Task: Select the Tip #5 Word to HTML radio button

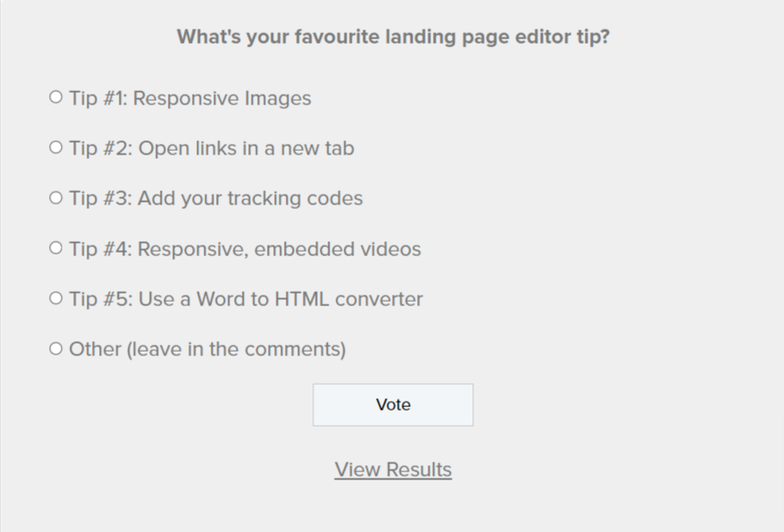Action: click(x=56, y=297)
